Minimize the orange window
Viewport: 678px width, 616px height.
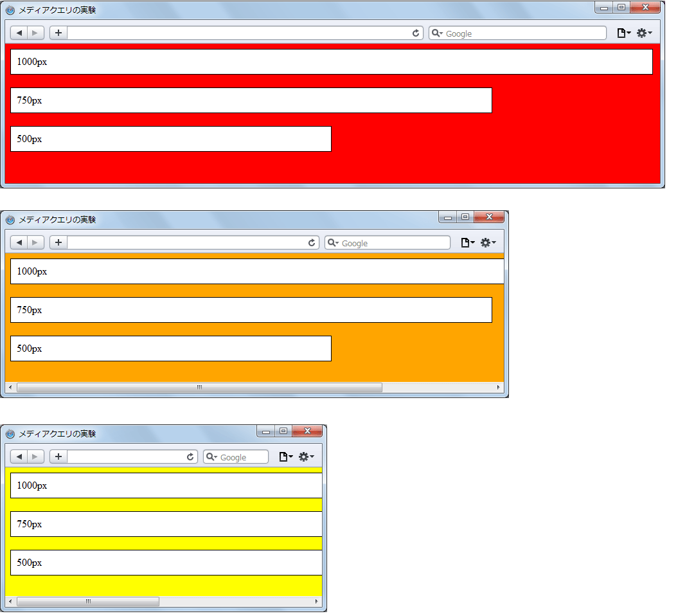tap(448, 217)
